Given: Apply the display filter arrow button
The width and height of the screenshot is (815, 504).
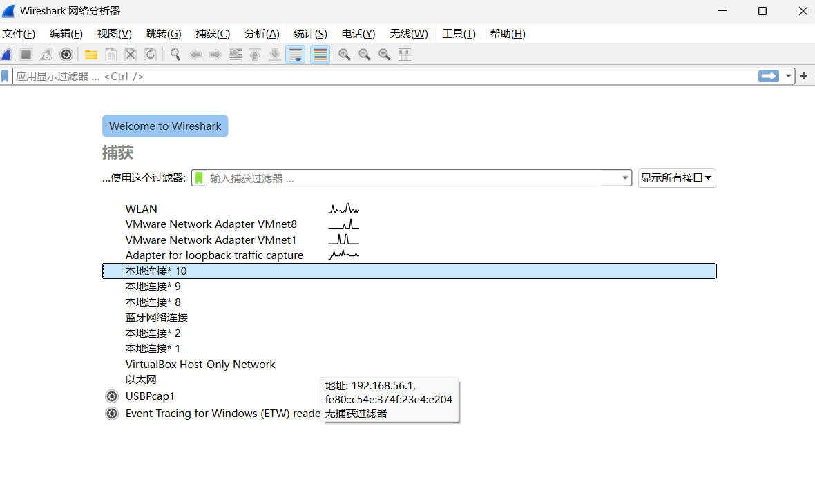Looking at the screenshot, I should point(769,77).
